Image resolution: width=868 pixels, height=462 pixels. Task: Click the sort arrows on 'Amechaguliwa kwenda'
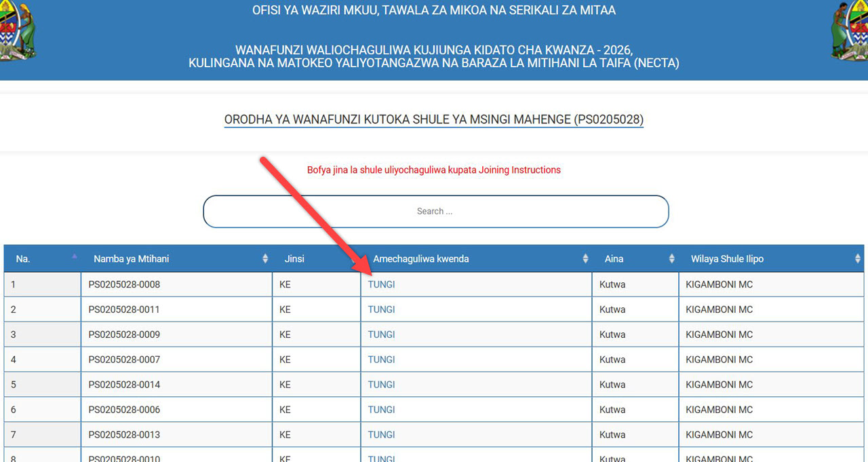click(x=584, y=258)
